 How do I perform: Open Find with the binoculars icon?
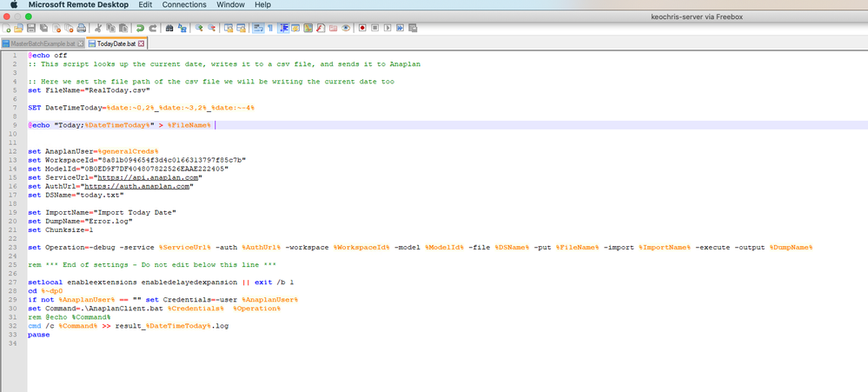(169, 28)
